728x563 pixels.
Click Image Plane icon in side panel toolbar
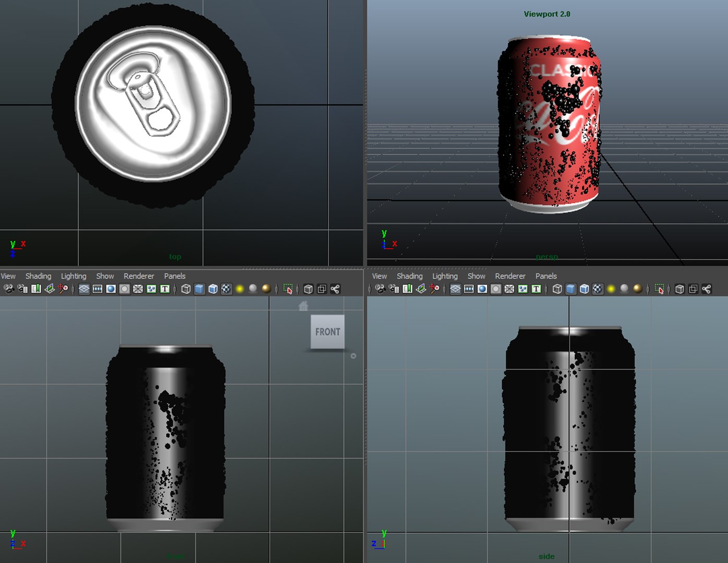(421, 289)
